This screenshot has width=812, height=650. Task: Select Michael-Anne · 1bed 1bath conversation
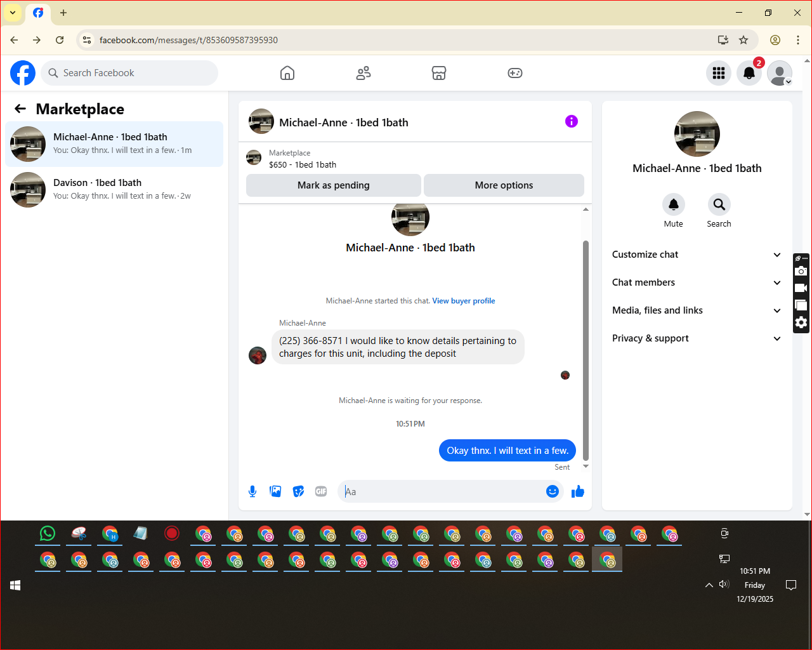pyautogui.click(x=114, y=144)
